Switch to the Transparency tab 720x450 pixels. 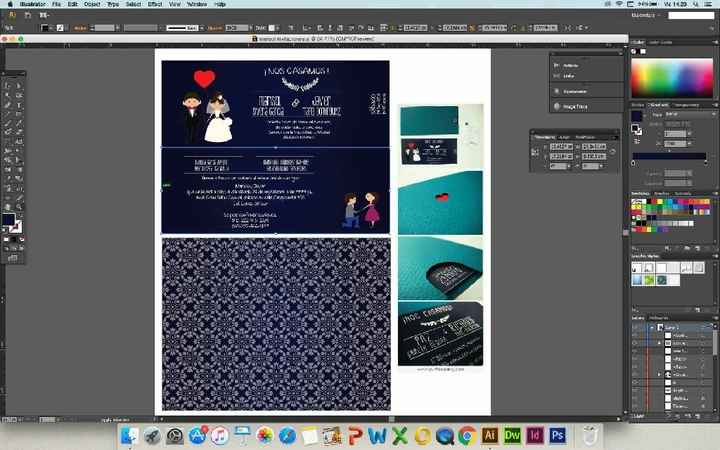687,105
